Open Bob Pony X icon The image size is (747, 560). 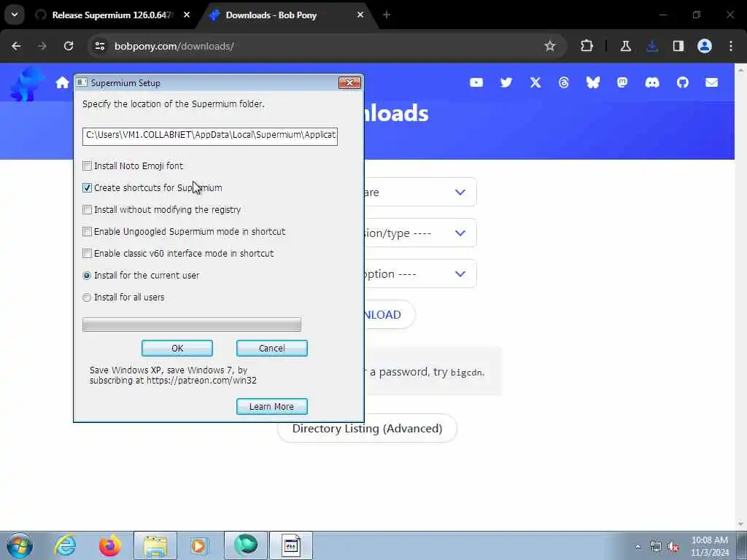pyautogui.click(x=535, y=82)
